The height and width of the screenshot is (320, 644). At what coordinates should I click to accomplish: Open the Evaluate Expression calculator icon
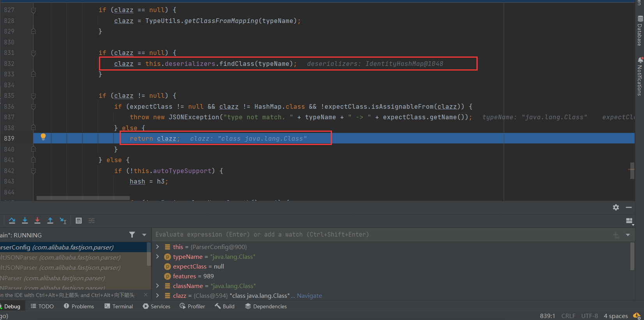(79, 221)
